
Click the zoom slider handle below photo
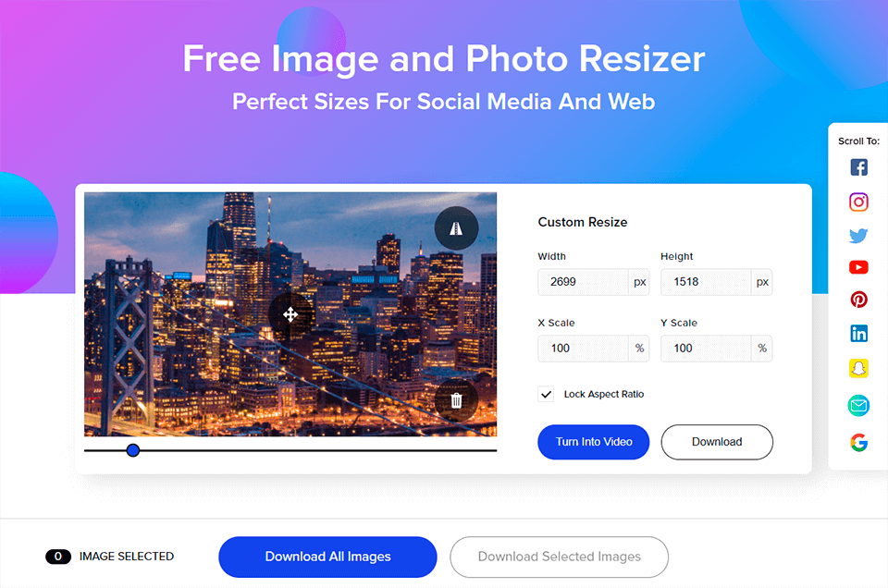tap(133, 450)
